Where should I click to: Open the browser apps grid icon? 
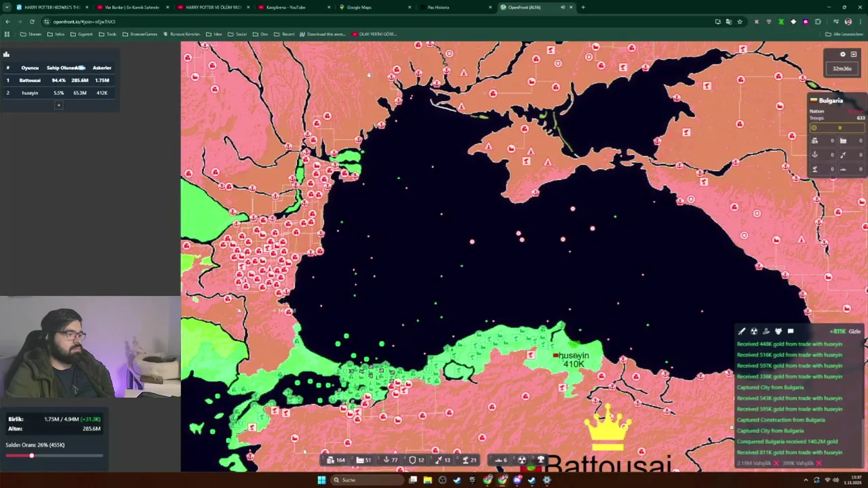pos(7,34)
